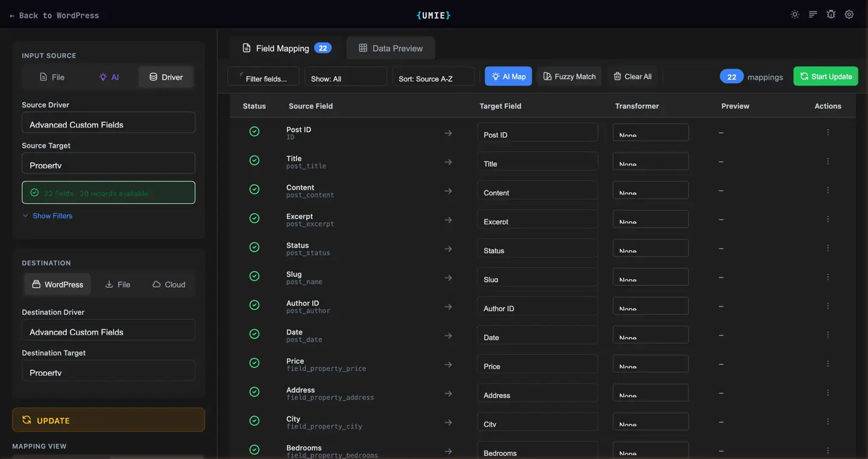
Task: Click the green check in records available banner
Action: [x=34, y=193]
